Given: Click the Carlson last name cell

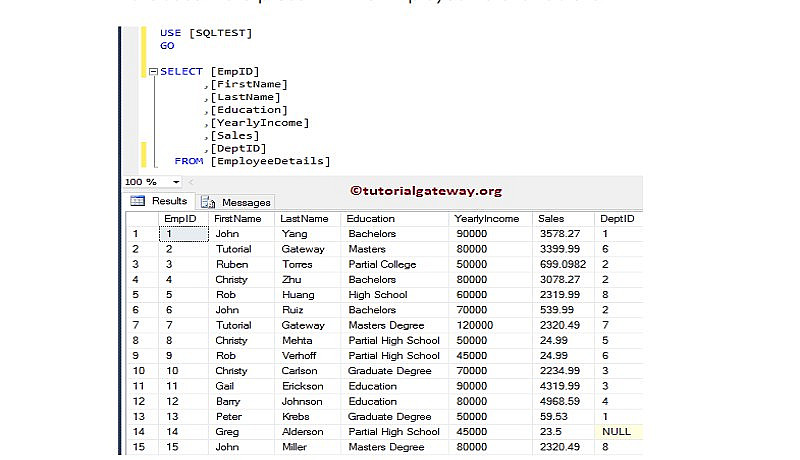Looking at the screenshot, I should point(308,371).
